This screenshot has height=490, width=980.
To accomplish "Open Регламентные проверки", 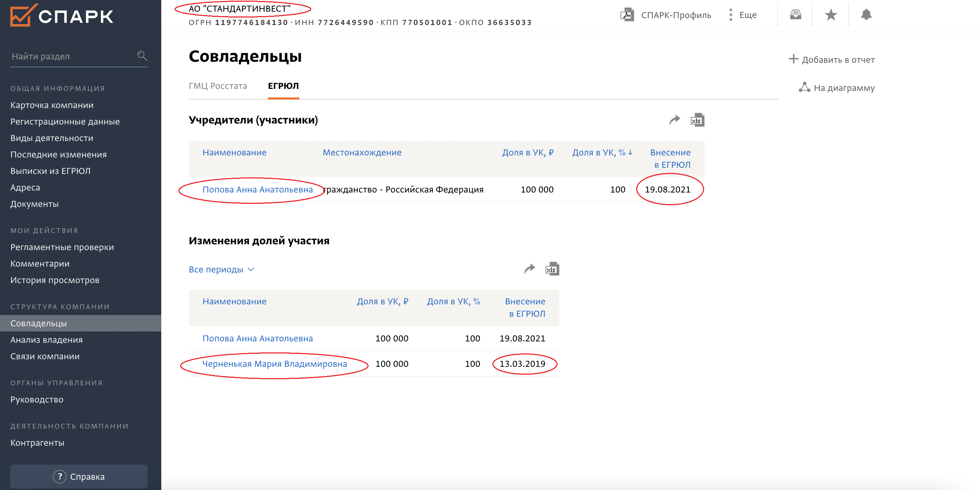I will [x=62, y=247].
